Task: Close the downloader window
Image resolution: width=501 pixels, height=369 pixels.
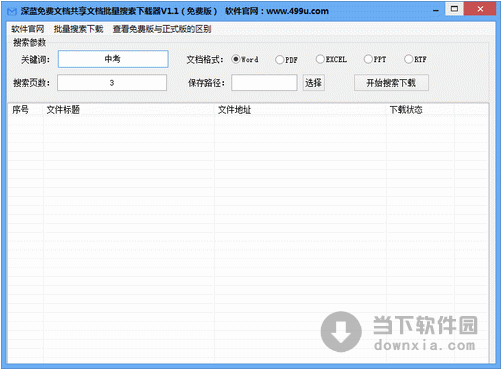Action: pos(480,9)
